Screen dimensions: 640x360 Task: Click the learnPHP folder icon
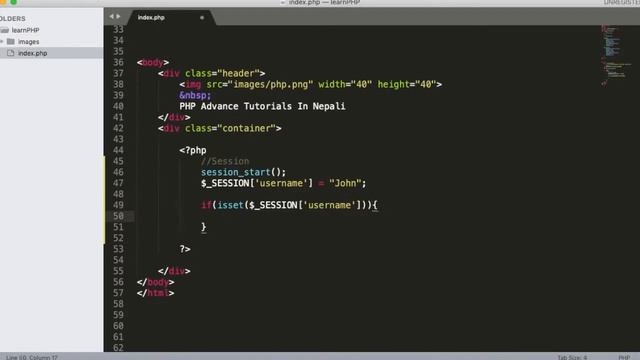coord(4,30)
